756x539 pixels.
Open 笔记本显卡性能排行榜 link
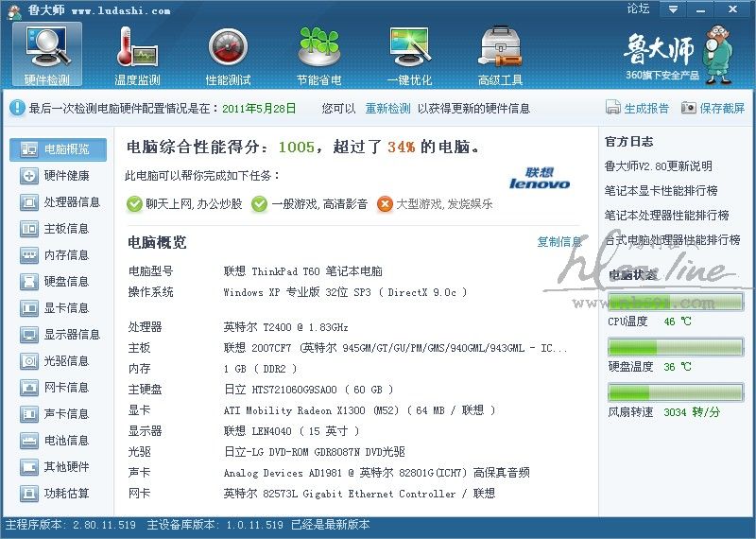point(661,191)
